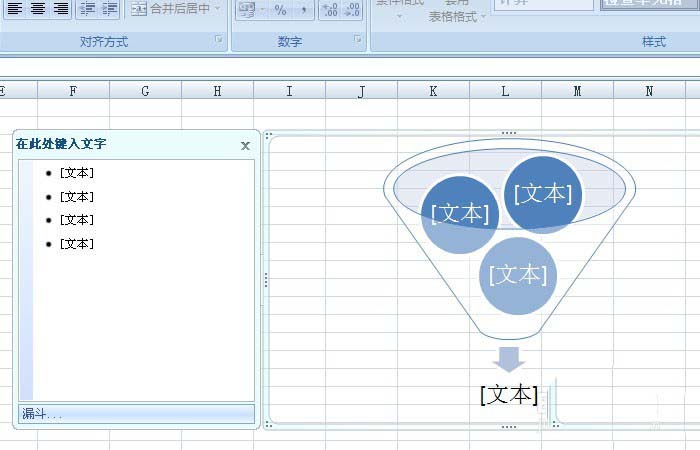Click the increase indent icon
The width and height of the screenshot is (700, 450).
[109, 8]
